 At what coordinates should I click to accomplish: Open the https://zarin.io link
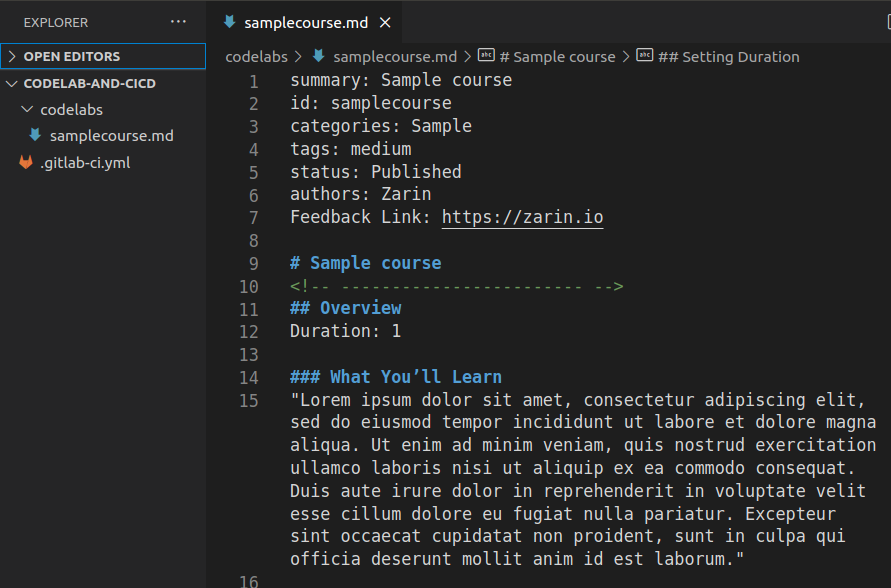tap(522, 217)
